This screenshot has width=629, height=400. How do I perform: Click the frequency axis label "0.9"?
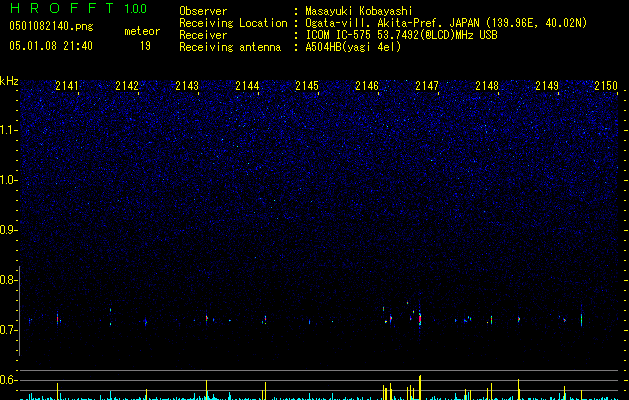[8, 230]
